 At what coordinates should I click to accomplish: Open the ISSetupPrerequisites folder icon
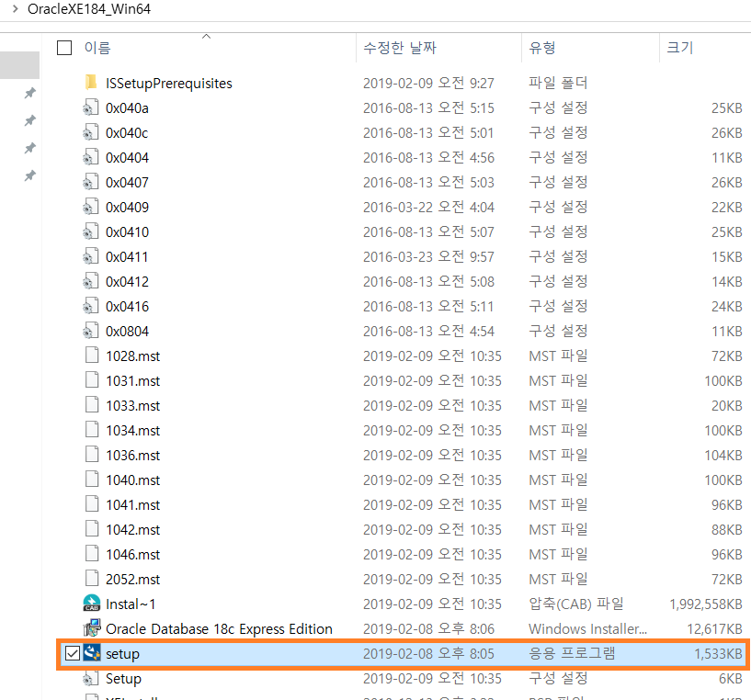(x=91, y=83)
